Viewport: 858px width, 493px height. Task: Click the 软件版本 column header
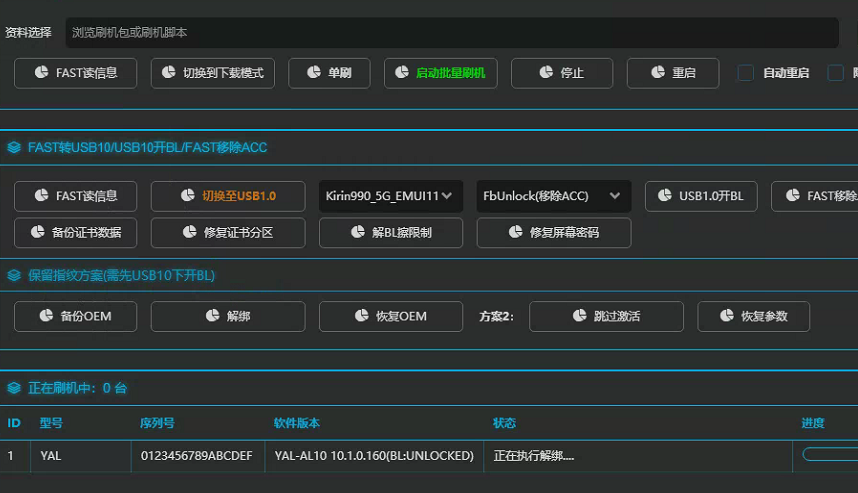click(x=297, y=424)
